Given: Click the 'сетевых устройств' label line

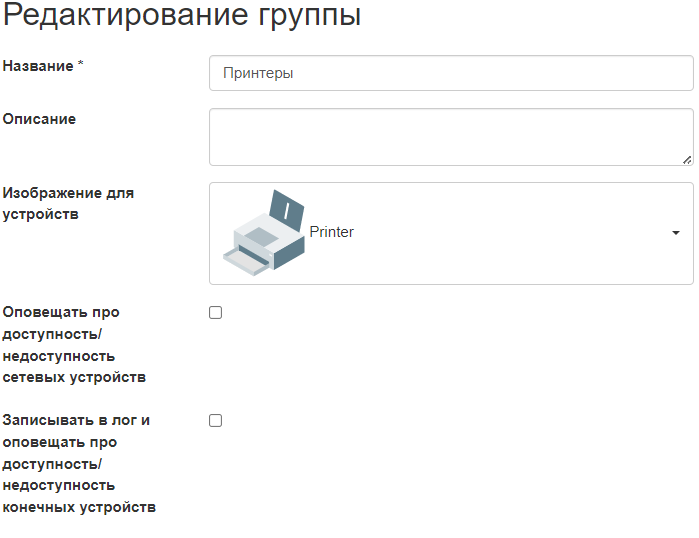Looking at the screenshot, I should [74, 378].
